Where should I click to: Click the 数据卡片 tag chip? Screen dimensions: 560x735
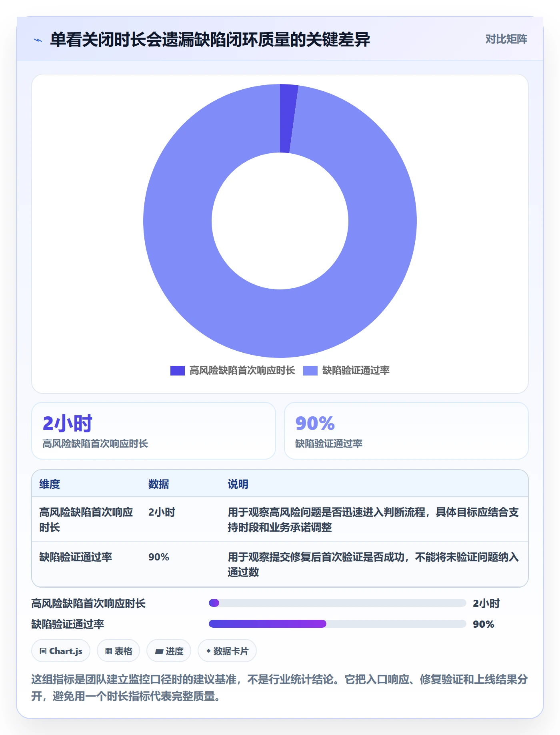pyautogui.click(x=227, y=651)
